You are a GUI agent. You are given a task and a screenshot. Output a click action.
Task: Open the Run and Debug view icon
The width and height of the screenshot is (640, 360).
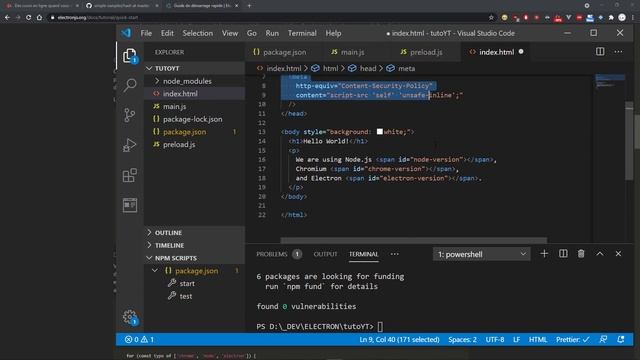130,145
